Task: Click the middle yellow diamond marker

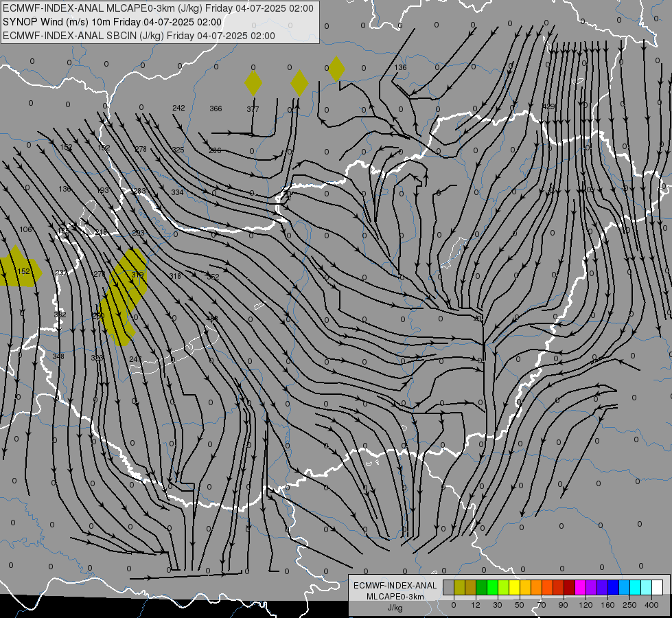Action: tap(299, 83)
